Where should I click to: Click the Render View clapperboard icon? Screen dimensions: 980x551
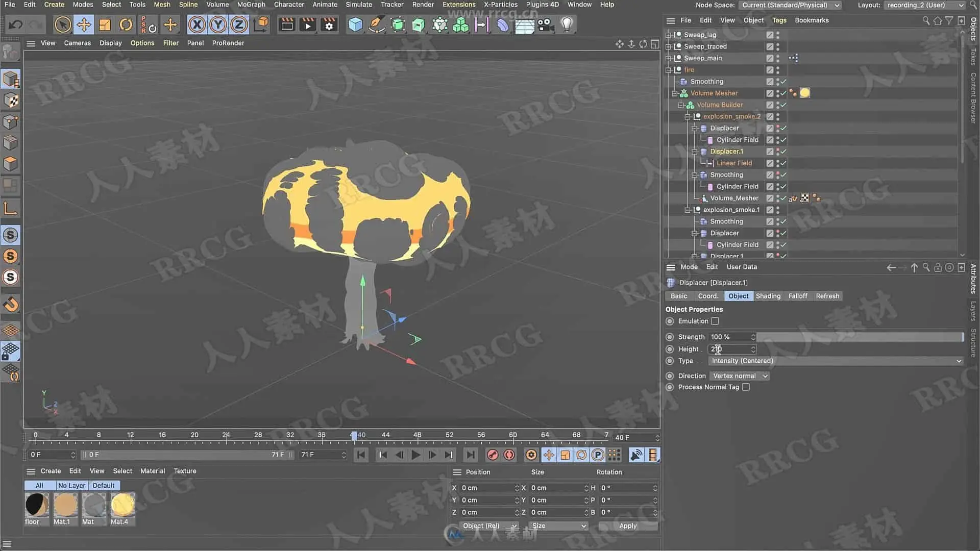(x=287, y=24)
